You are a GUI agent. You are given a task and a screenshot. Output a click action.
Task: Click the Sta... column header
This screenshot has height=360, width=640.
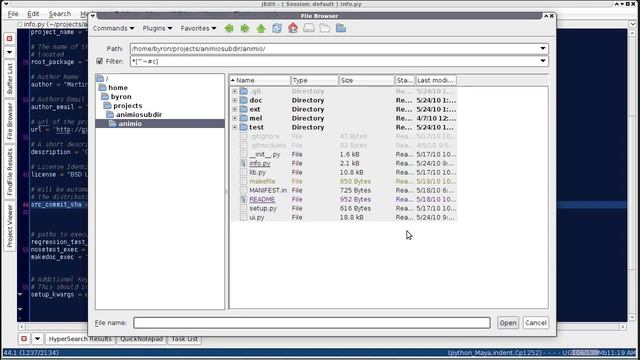[404, 80]
